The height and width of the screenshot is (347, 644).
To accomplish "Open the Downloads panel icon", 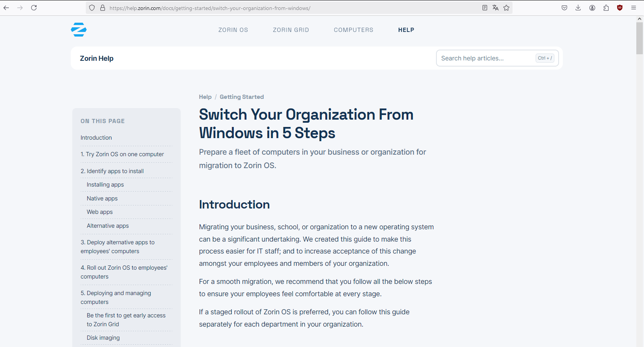I will pos(578,8).
